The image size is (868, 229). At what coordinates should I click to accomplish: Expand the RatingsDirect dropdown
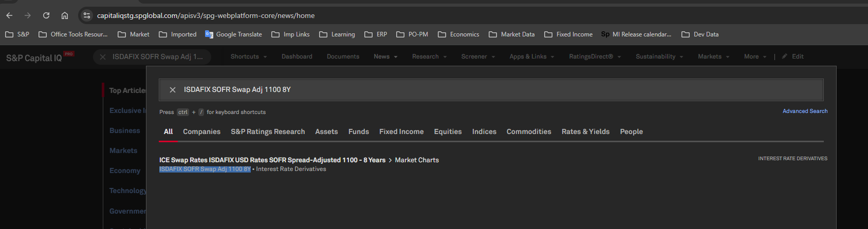(595, 56)
